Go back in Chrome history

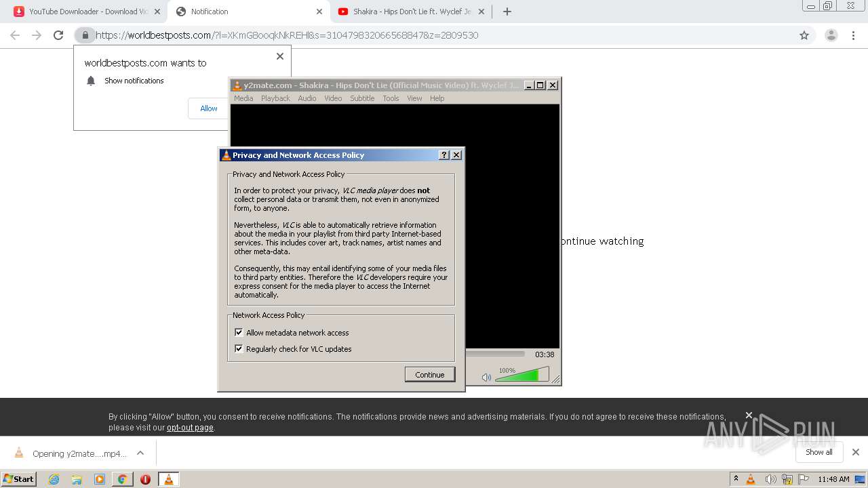[x=15, y=35]
